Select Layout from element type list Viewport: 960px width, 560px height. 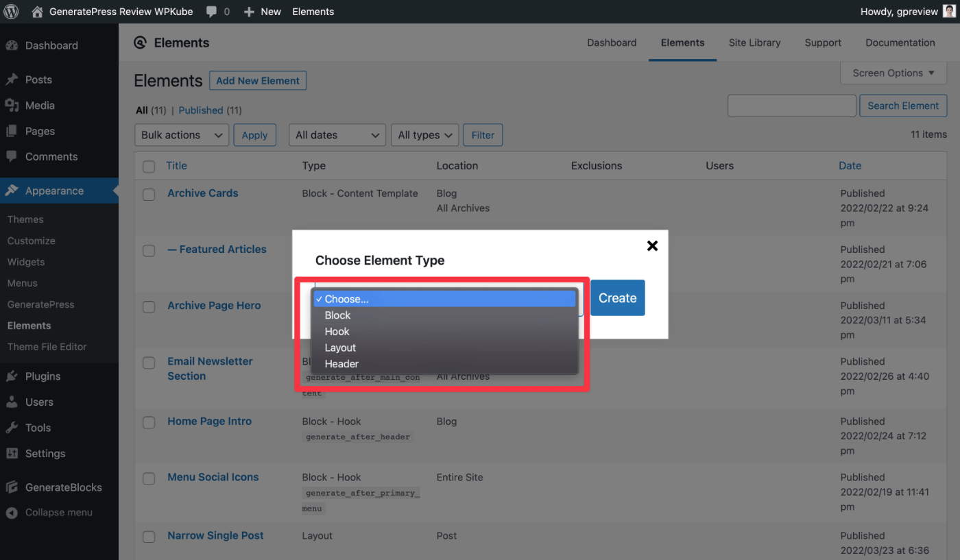(x=444, y=348)
